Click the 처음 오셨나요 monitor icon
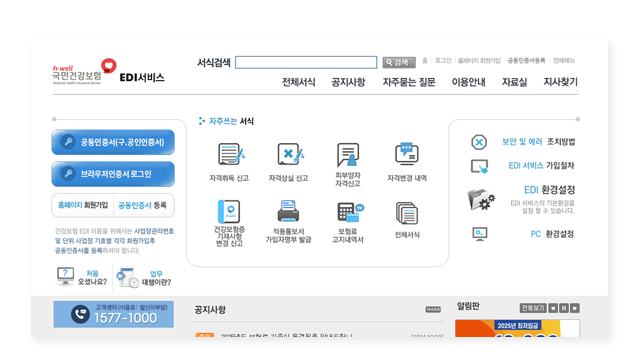Screen dimensions: 640x362 click(65, 276)
